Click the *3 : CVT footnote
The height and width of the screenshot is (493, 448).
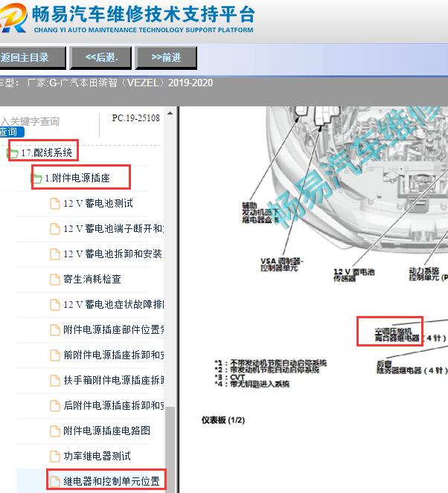coord(230,377)
